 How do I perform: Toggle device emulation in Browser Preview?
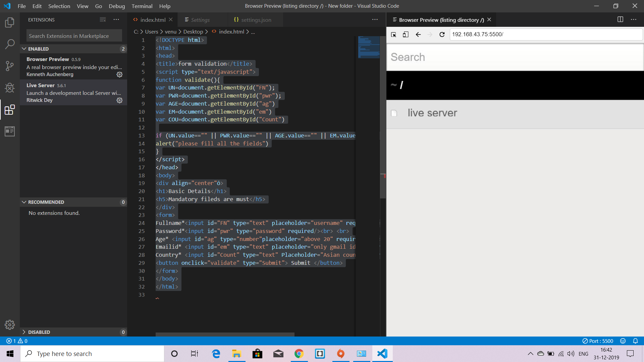406,35
